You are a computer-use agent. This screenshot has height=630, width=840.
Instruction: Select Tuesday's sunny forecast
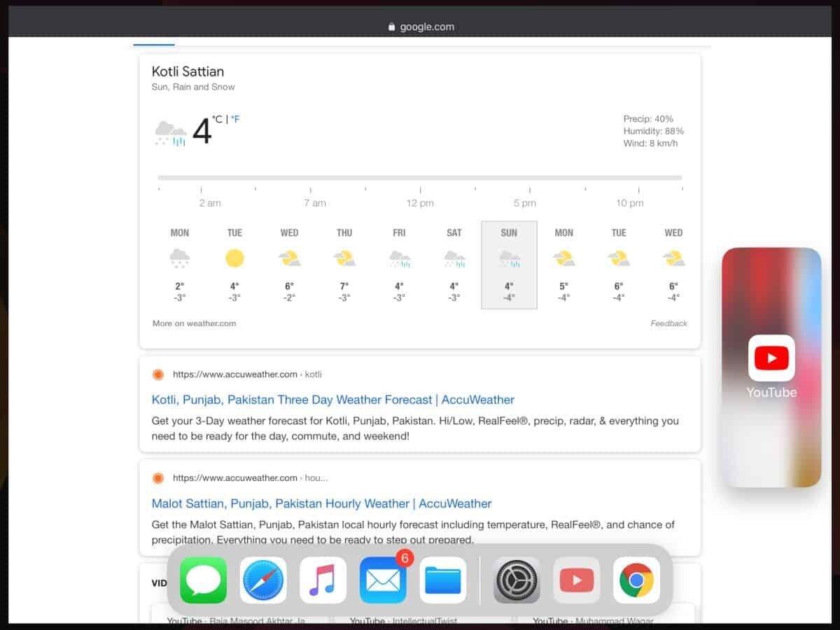234,265
